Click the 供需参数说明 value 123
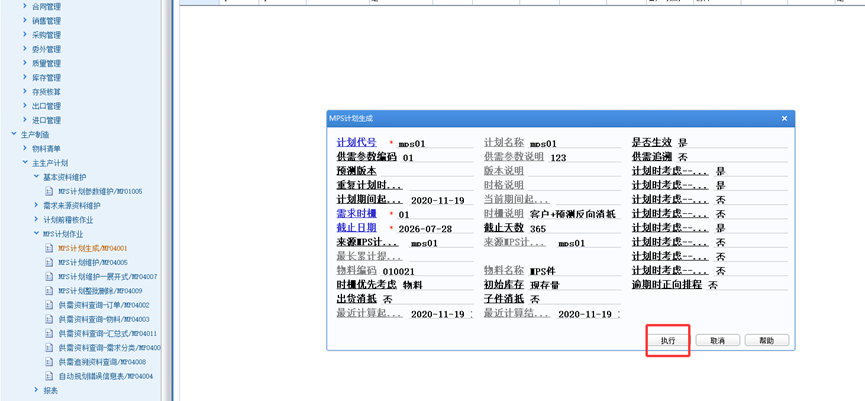The width and height of the screenshot is (865, 401). pos(558,158)
